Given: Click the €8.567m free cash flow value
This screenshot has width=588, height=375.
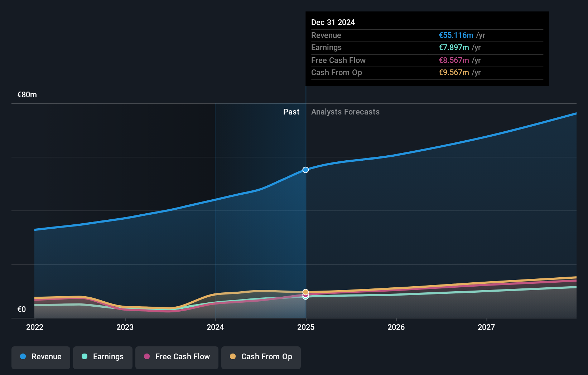Looking at the screenshot, I should click(454, 60).
